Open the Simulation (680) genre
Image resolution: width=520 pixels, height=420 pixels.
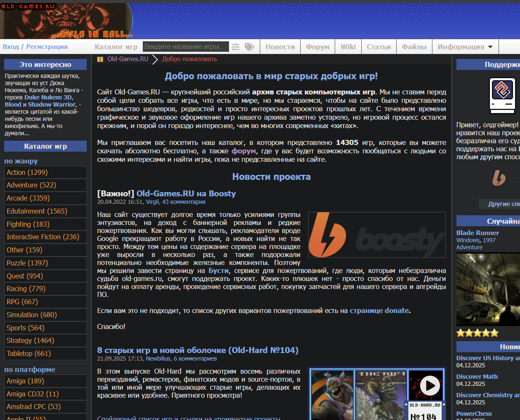click(45, 315)
